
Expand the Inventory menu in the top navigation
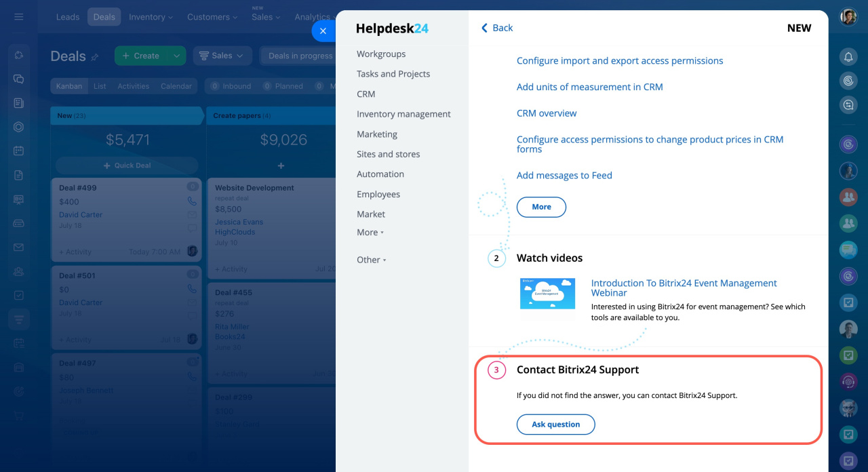pos(151,17)
